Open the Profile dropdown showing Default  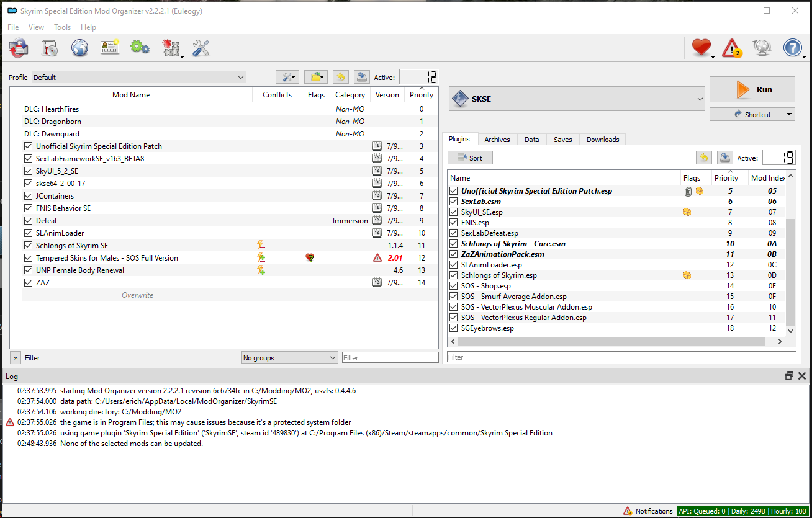click(x=139, y=78)
